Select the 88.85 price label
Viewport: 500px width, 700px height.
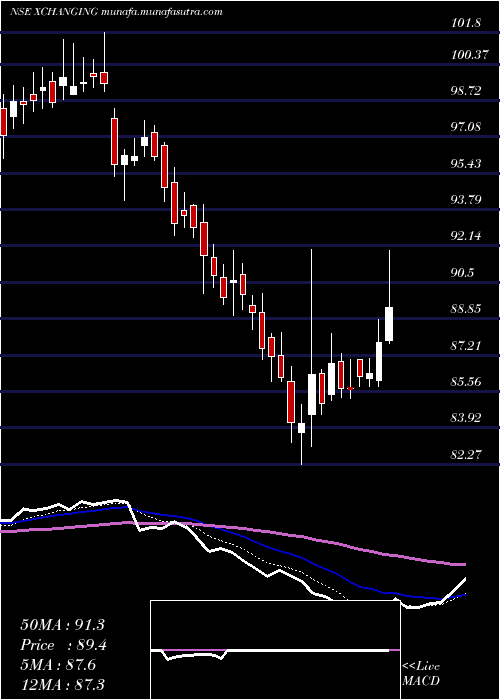click(466, 309)
